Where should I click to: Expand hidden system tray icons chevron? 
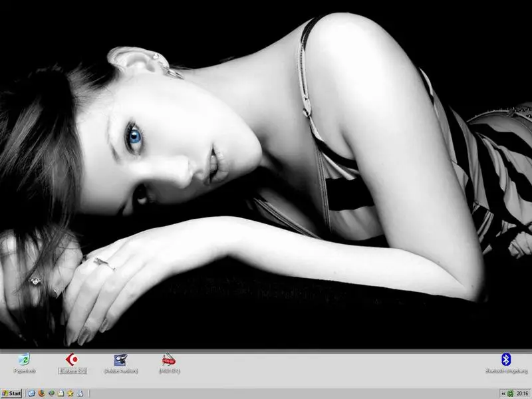[503, 394]
